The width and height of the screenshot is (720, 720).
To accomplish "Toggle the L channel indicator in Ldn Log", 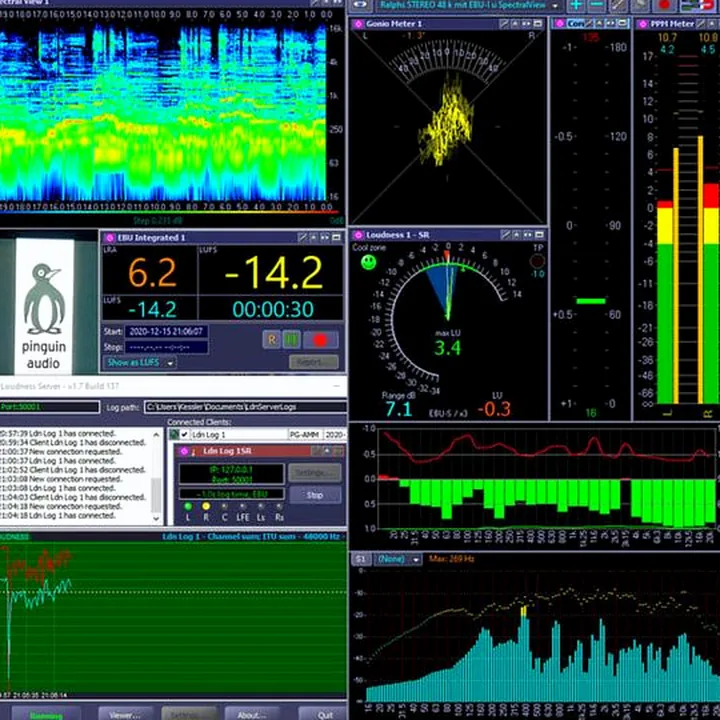I will coord(188,506).
